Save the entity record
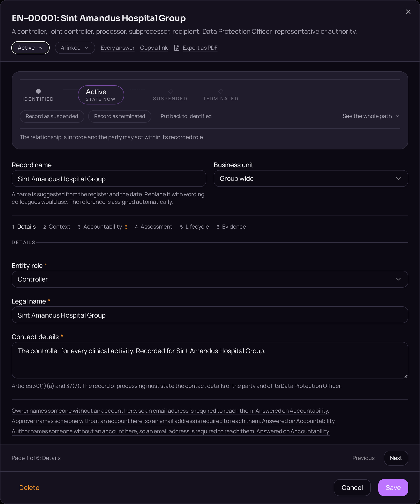This screenshot has width=420, height=504. [393, 487]
